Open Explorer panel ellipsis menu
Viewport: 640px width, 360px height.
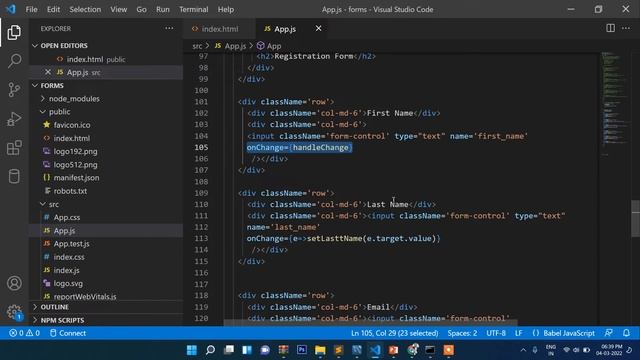point(169,28)
